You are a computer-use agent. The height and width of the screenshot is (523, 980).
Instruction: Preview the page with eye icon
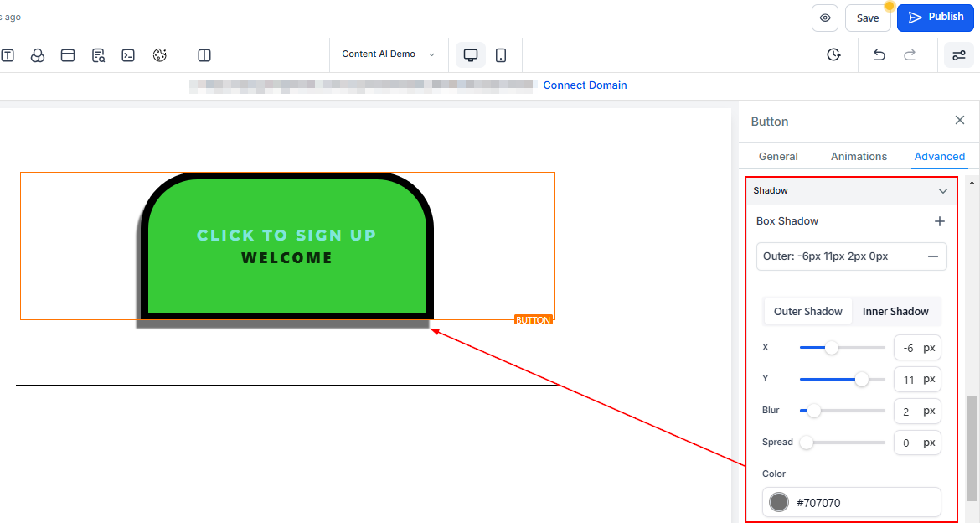point(825,18)
